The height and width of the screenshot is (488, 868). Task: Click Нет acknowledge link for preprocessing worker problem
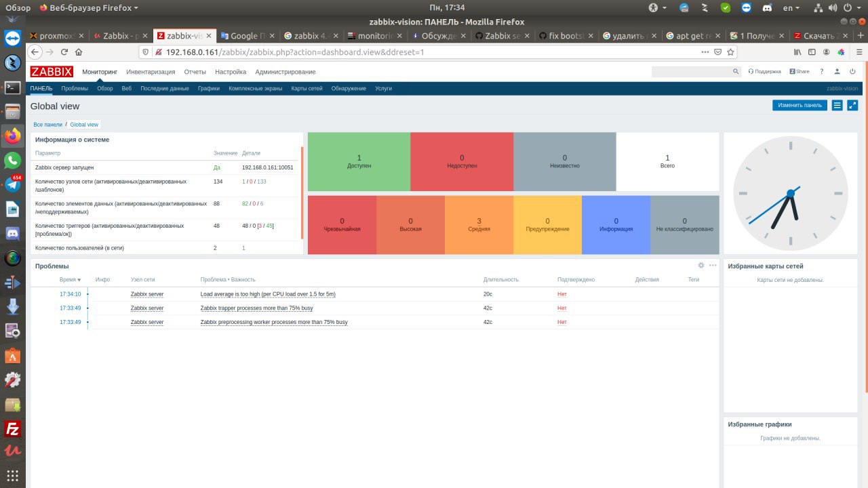[561, 322]
